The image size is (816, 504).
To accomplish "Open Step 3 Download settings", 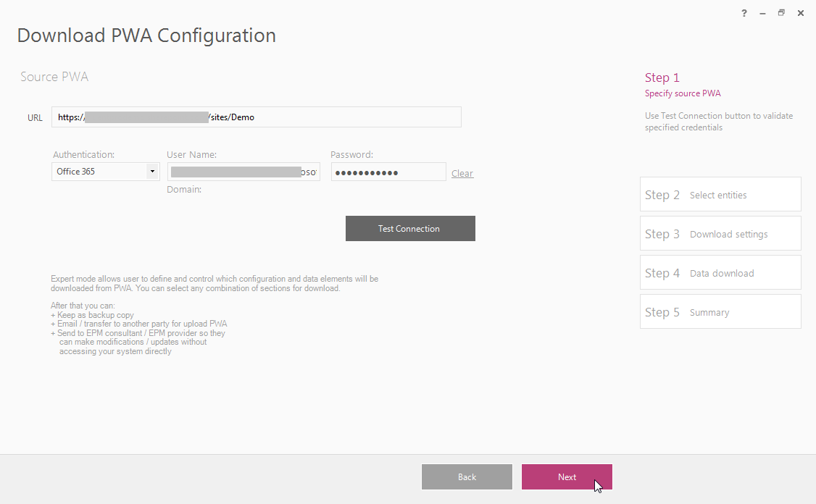I will click(x=720, y=234).
